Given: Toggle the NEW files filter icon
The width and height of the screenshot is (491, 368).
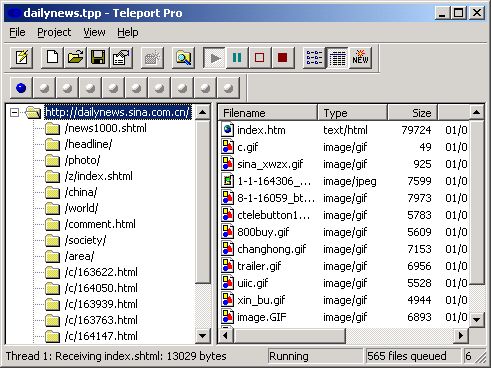Looking at the screenshot, I should point(360,58).
